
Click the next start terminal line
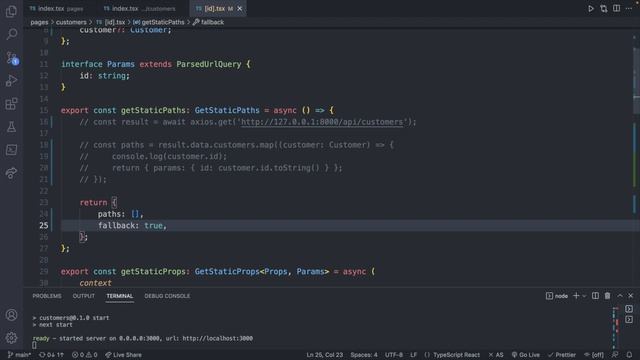tap(53, 324)
